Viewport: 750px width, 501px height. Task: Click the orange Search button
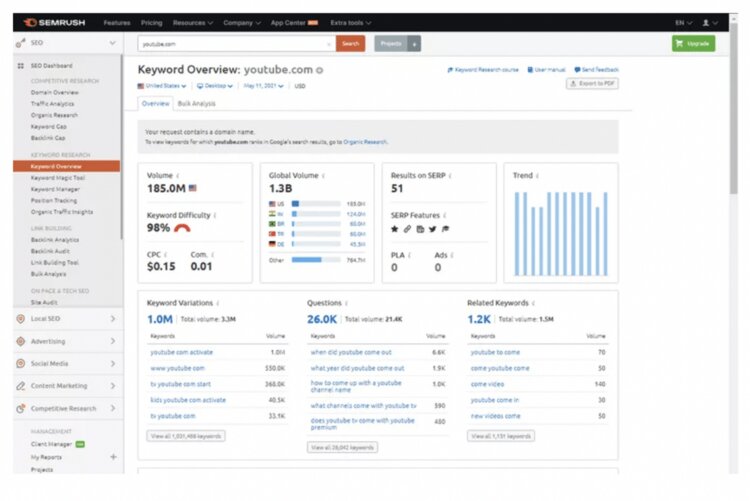(x=350, y=44)
